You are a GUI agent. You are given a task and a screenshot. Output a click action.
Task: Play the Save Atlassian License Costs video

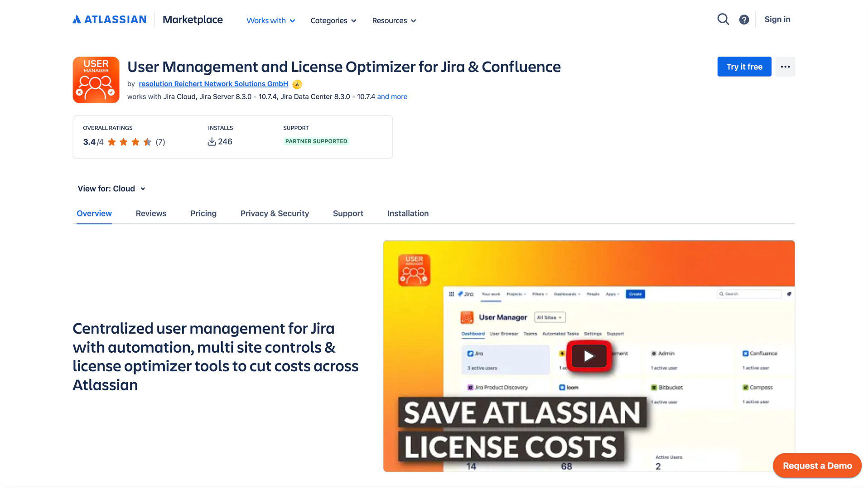tap(588, 356)
